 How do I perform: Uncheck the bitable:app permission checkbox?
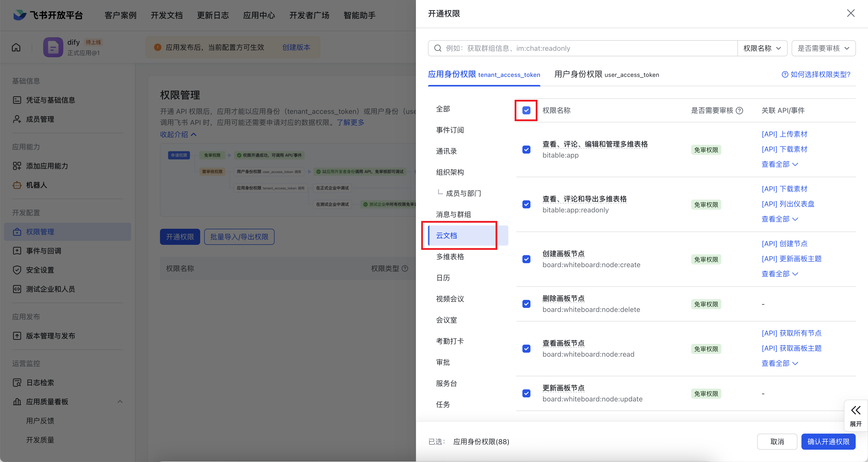526,149
